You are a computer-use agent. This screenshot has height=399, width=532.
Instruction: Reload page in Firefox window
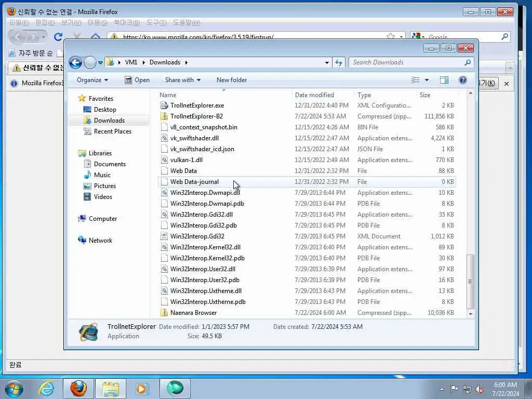click(x=58, y=37)
